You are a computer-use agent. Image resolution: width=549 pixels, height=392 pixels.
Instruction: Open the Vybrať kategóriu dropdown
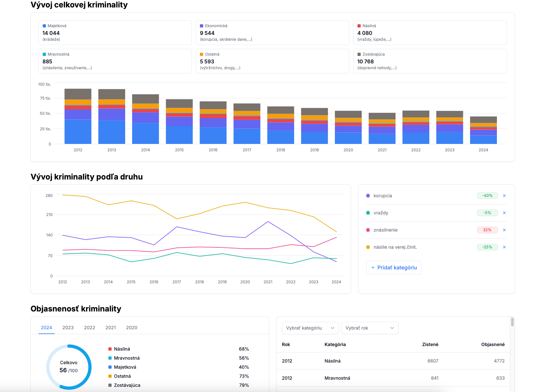[310, 328]
